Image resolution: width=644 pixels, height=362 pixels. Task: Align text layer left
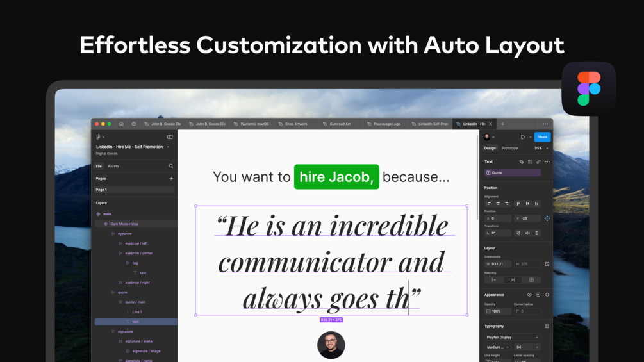pos(489,204)
